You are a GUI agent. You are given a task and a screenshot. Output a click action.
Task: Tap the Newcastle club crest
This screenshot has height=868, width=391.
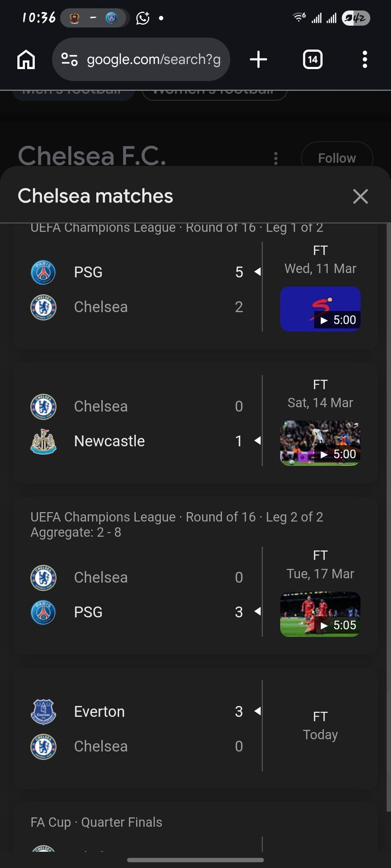click(43, 441)
